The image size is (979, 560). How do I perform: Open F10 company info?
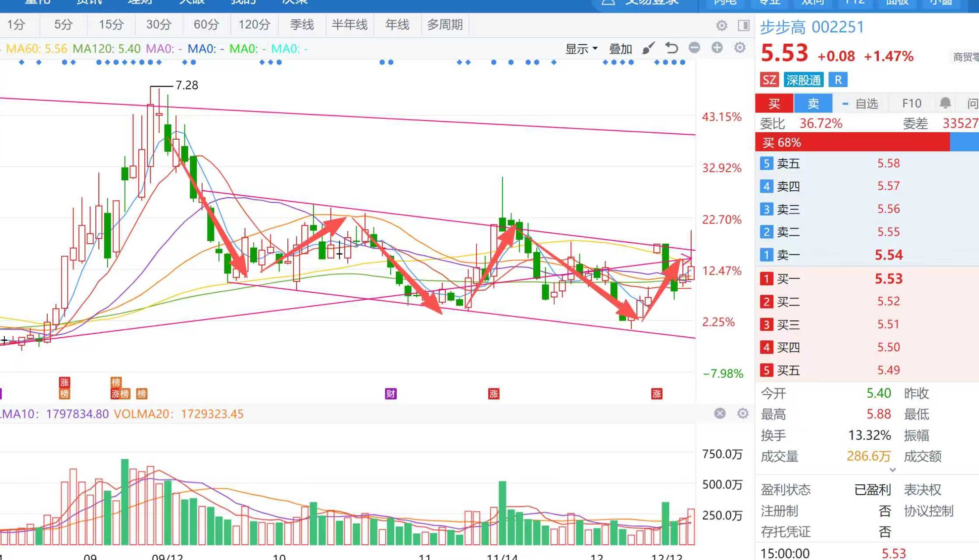click(x=912, y=104)
